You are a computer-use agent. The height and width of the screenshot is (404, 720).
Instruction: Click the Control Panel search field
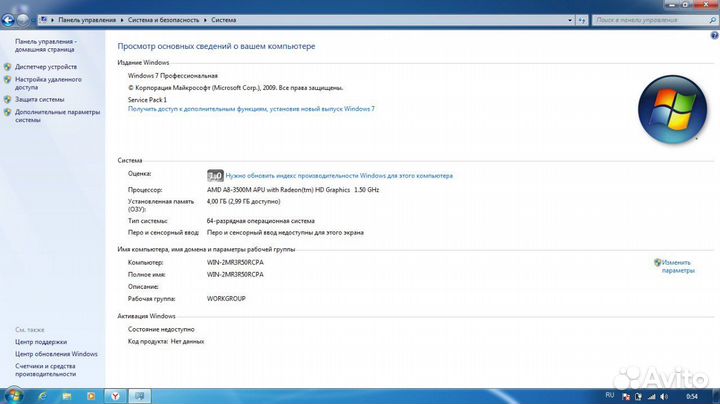pos(645,18)
